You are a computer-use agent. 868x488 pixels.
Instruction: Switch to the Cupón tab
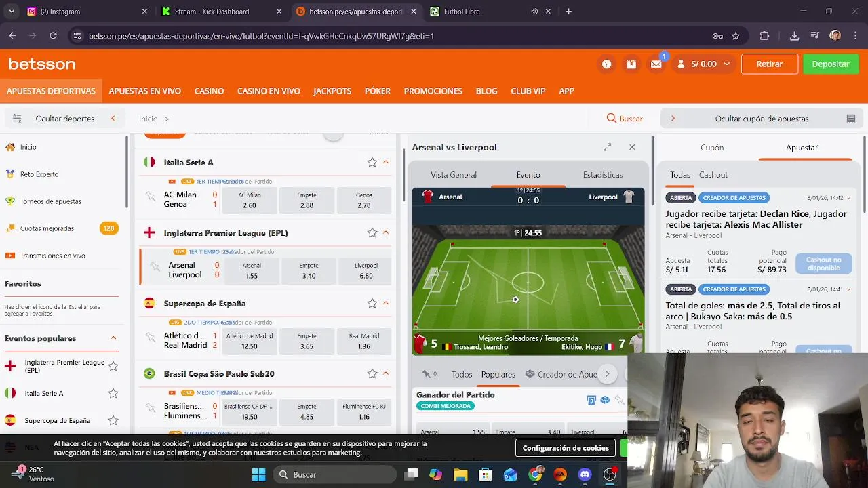pos(712,148)
